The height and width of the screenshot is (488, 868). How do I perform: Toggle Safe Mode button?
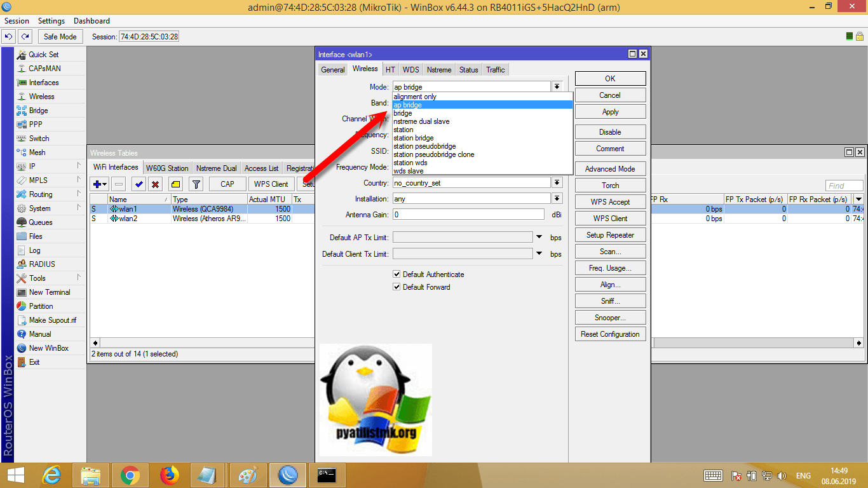click(x=60, y=37)
